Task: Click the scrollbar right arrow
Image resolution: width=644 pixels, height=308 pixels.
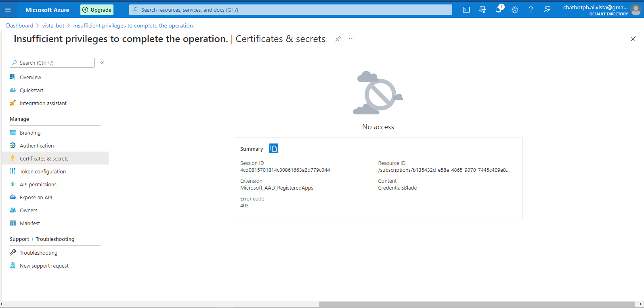Action: 641,304
